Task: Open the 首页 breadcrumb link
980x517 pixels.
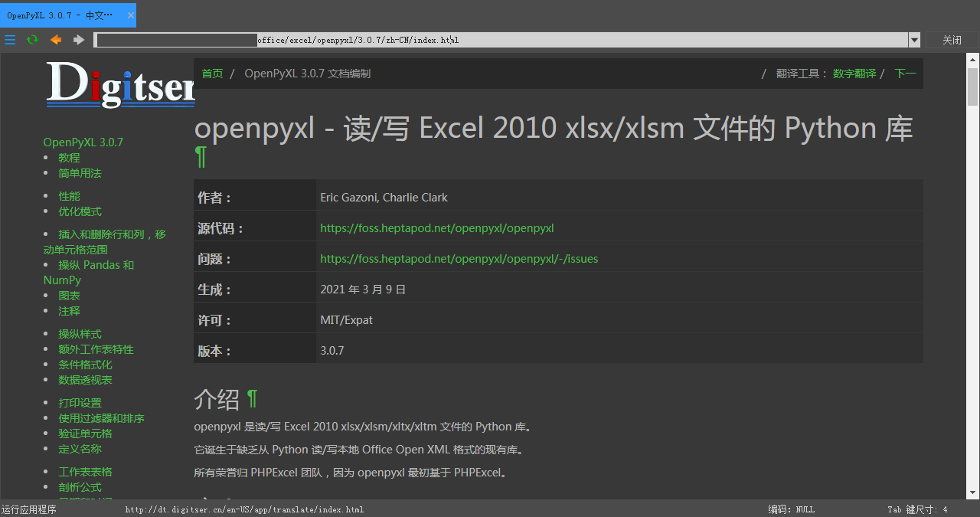Action: pos(212,74)
